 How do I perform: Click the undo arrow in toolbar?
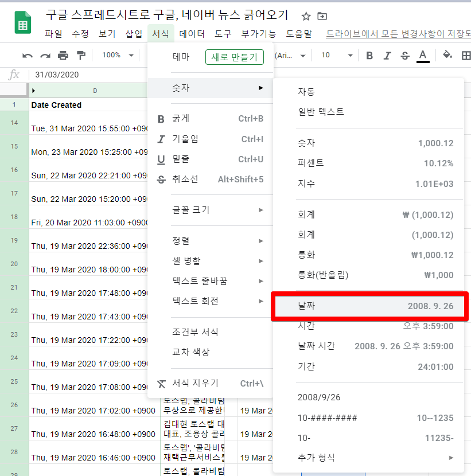click(x=28, y=56)
